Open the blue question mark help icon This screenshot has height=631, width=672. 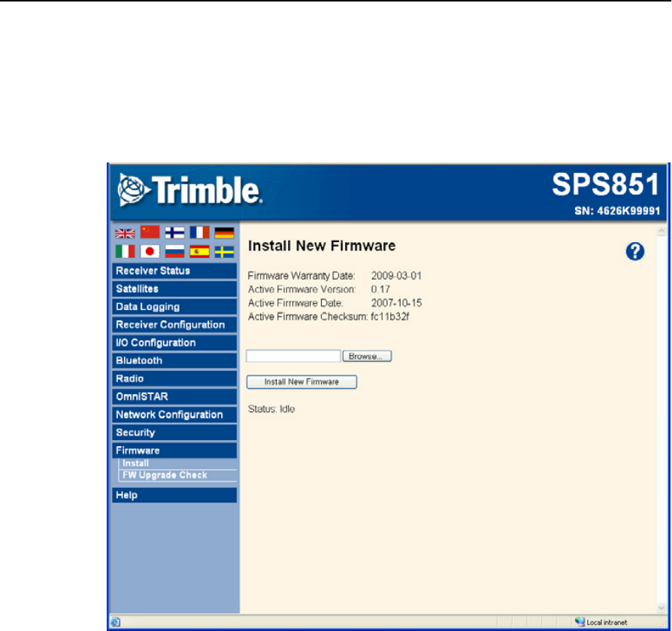coord(634,251)
